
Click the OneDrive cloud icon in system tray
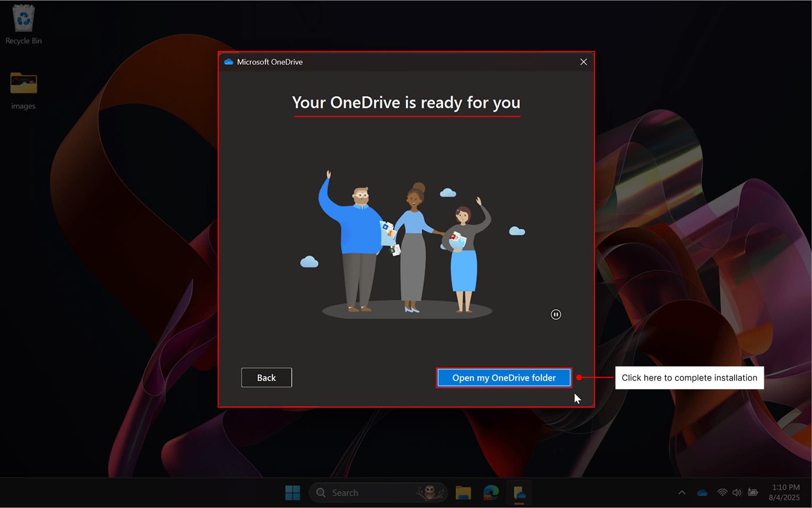(702, 493)
